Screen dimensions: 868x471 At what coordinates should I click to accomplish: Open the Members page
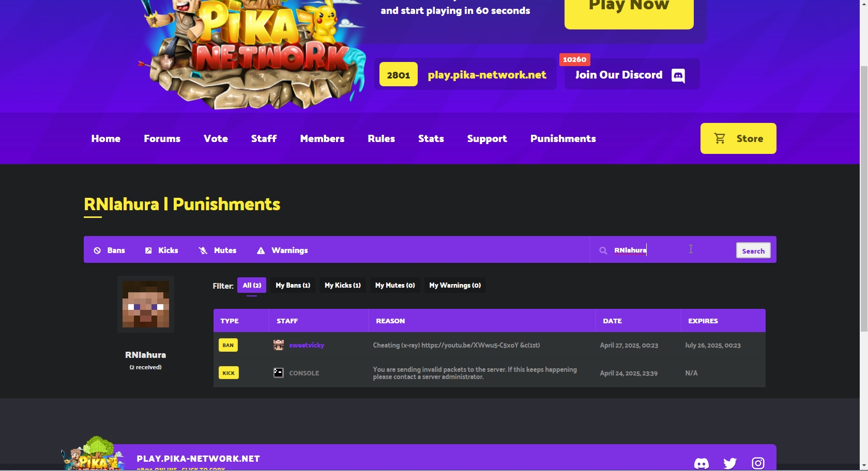[322, 138]
